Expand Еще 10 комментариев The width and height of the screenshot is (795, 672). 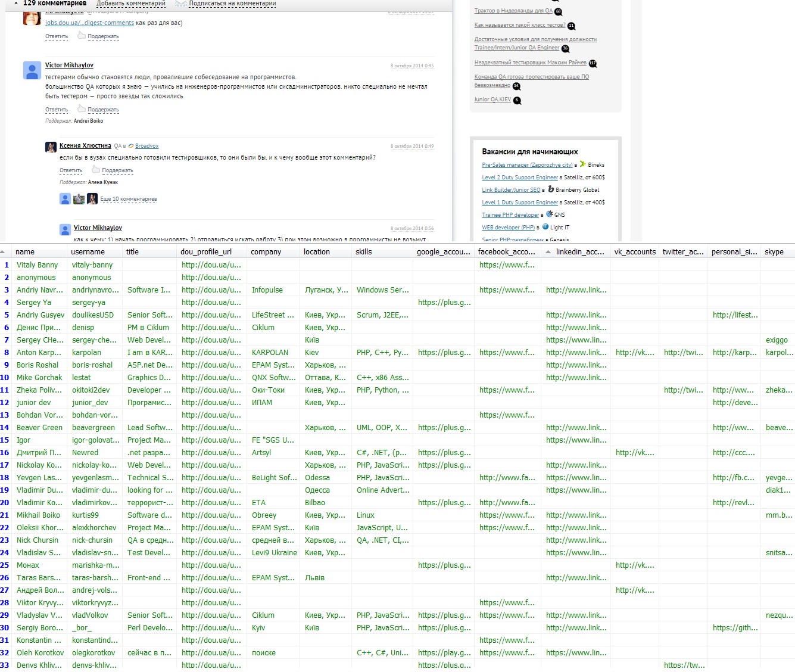(x=129, y=199)
